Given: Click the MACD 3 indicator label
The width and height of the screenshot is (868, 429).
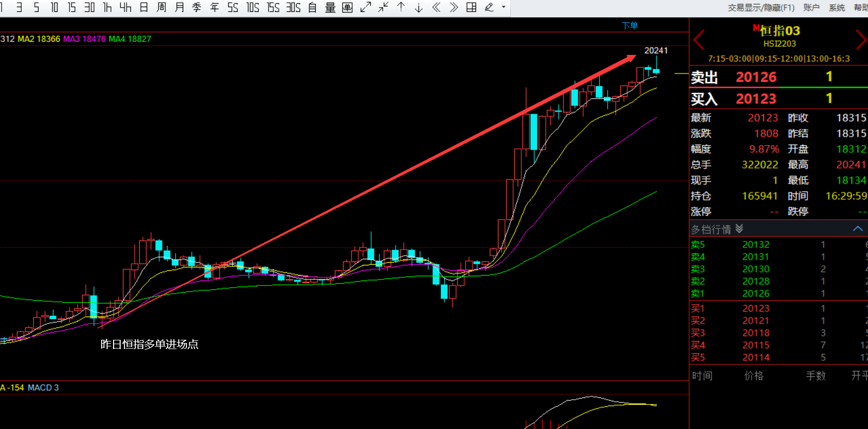Looking at the screenshot, I should coord(43,388).
